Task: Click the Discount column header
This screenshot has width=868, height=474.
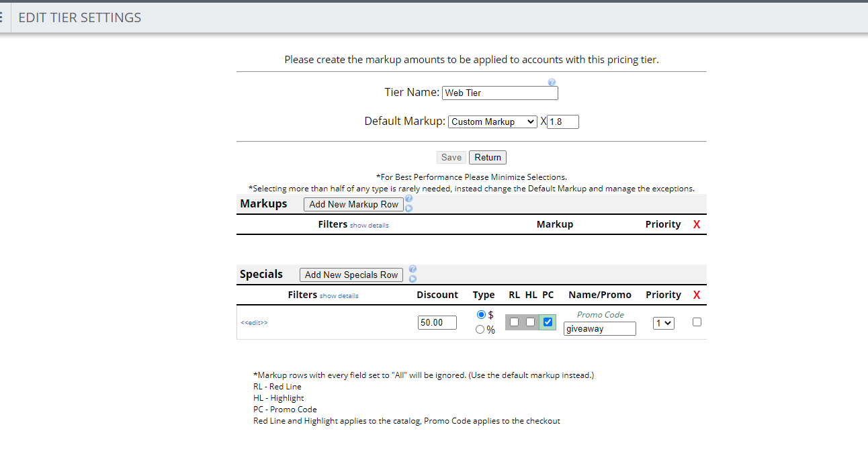Action: pos(437,295)
